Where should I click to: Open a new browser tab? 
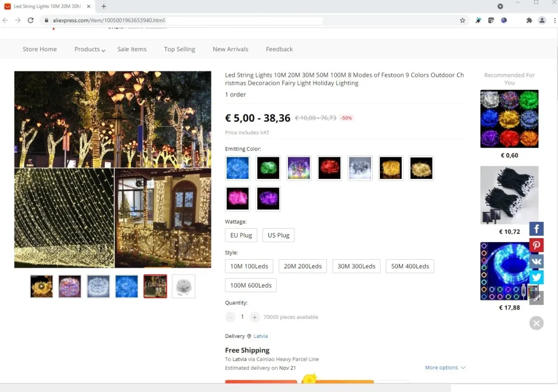click(x=104, y=6)
